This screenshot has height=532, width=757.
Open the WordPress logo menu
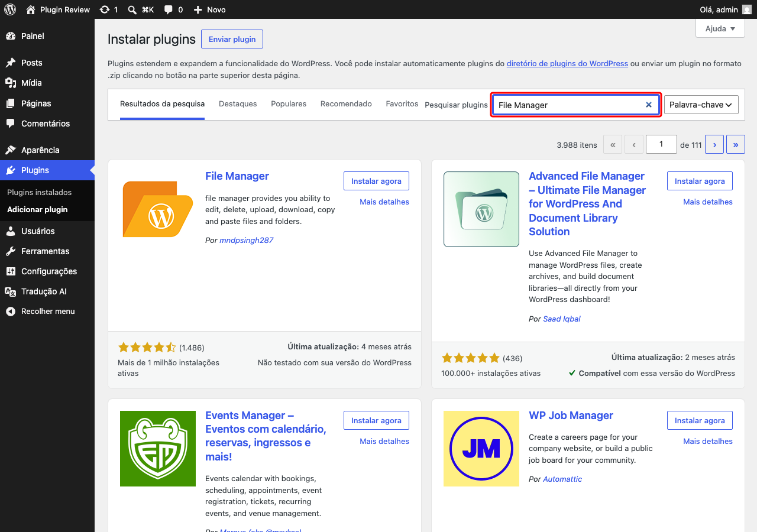10,9
